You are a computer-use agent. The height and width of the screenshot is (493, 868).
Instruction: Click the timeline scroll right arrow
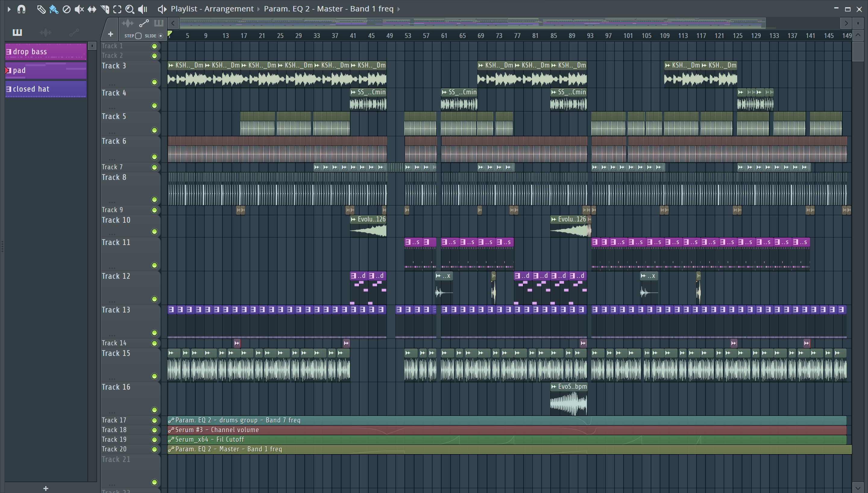click(846, 23)
